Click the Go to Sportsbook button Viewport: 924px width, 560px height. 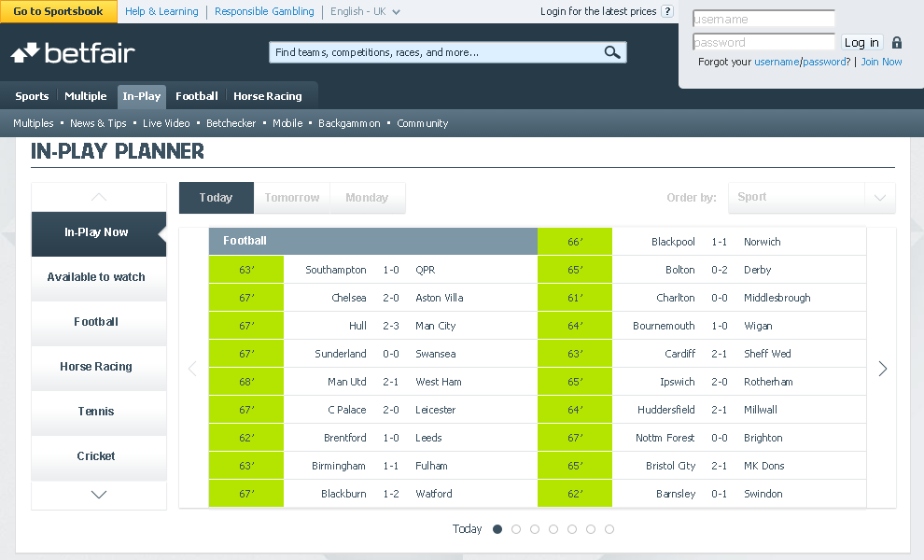coord(59,11)
